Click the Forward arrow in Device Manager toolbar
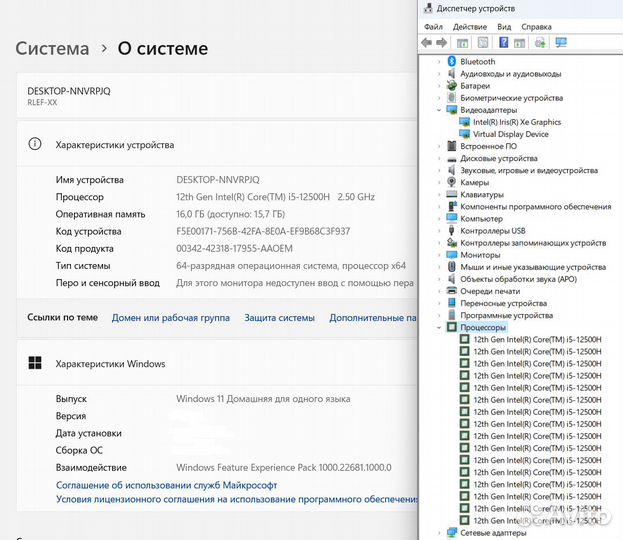Viewport: 623px width, 540px height. [x=441, y=43]
